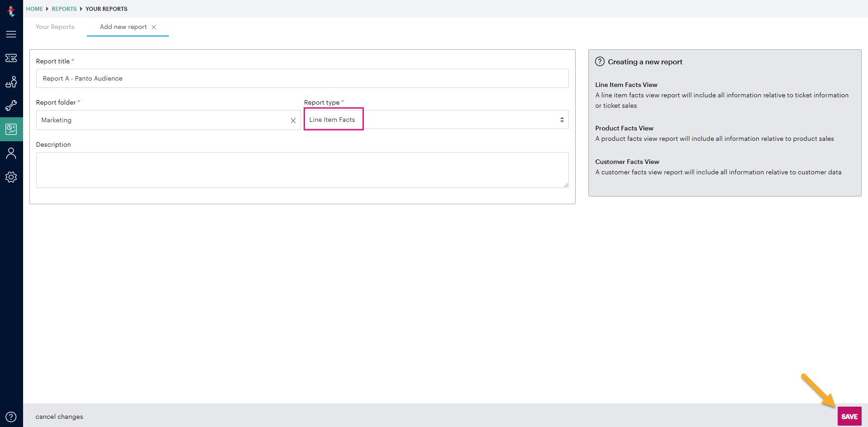Select the box office icon in sidebar
Image resolution: width=868 pixels, height=427 pixels.
[x=11, y=82]
